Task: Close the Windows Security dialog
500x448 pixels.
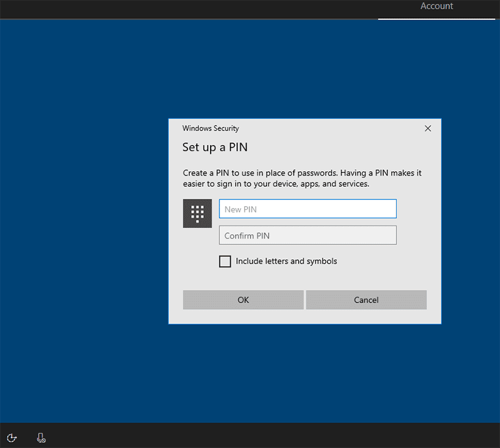Action: (427, 128)
